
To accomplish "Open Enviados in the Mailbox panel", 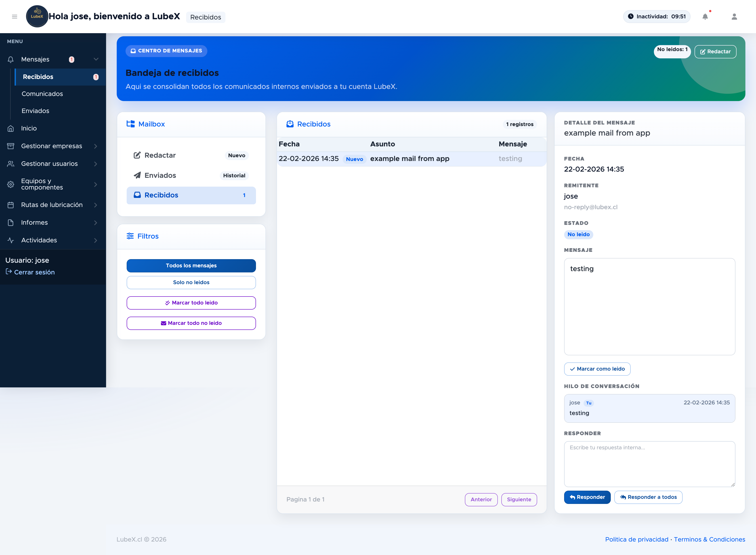I will pyautogui.click(x=160, y=175).
